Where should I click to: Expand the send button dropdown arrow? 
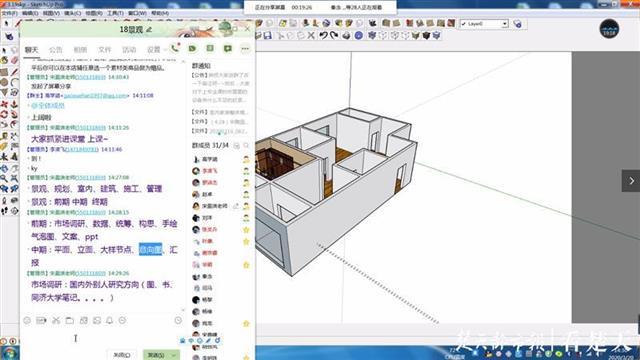(x=174, y=355)
